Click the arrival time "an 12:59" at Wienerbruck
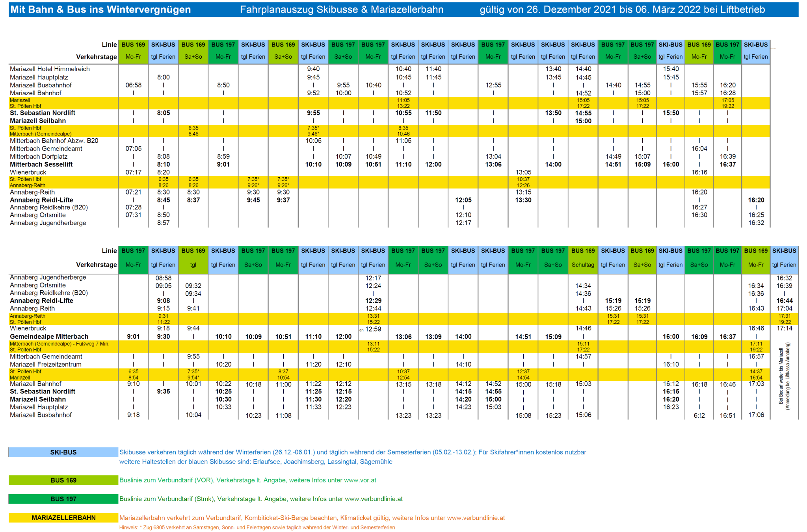Image resolution: width=807 pixels, height=532 pixels. (370, 329)
